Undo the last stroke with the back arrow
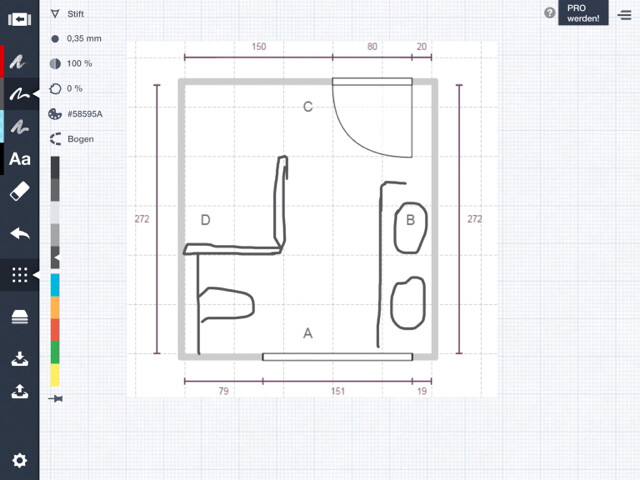This screenshot has height=480, width=640. (19, 234)
